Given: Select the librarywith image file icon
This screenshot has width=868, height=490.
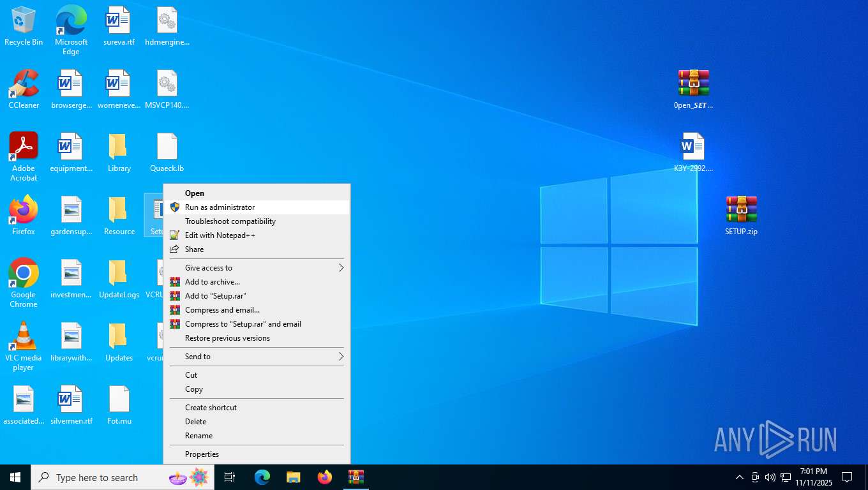Looking at the screenshot, I should coord(71,343).
